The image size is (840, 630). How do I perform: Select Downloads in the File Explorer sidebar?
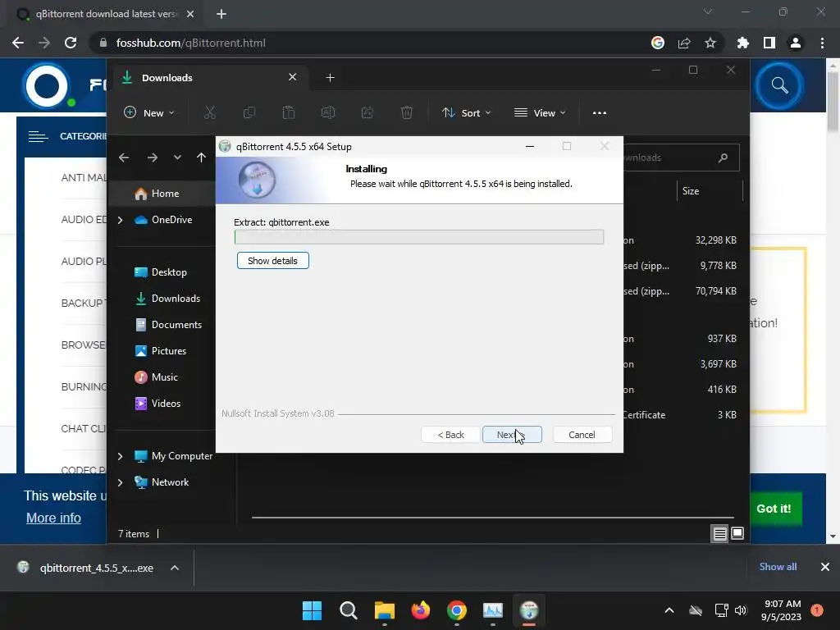click(x=166, y=299)
